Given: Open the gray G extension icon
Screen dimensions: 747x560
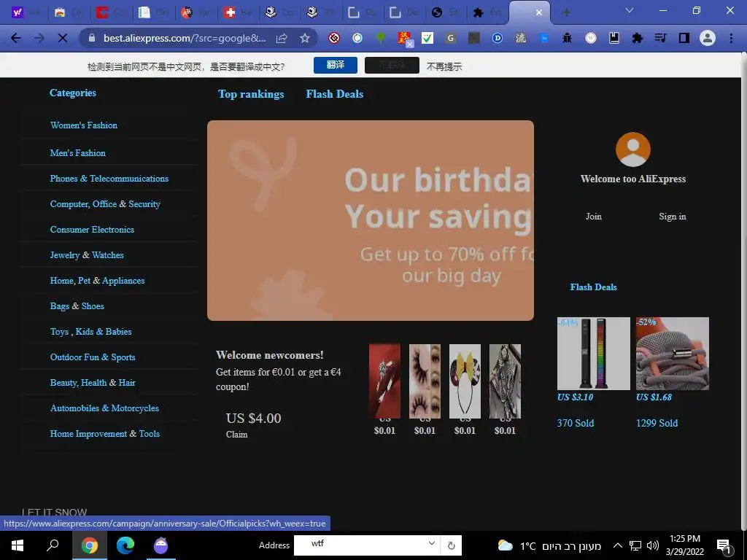Looking at the screenshot, I should click(x=451, y=38).
